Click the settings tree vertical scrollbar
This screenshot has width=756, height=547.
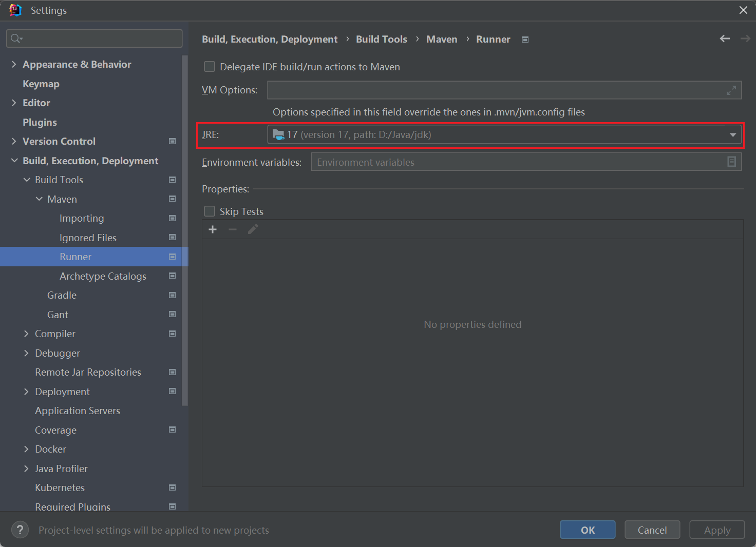(185, 231)
